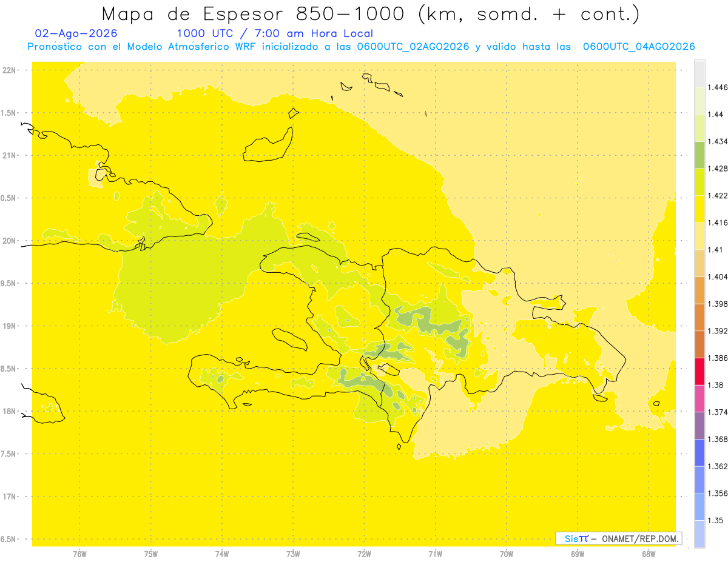
Task: Click the light gray swatch above 1.446
Action: coord(699,74)
